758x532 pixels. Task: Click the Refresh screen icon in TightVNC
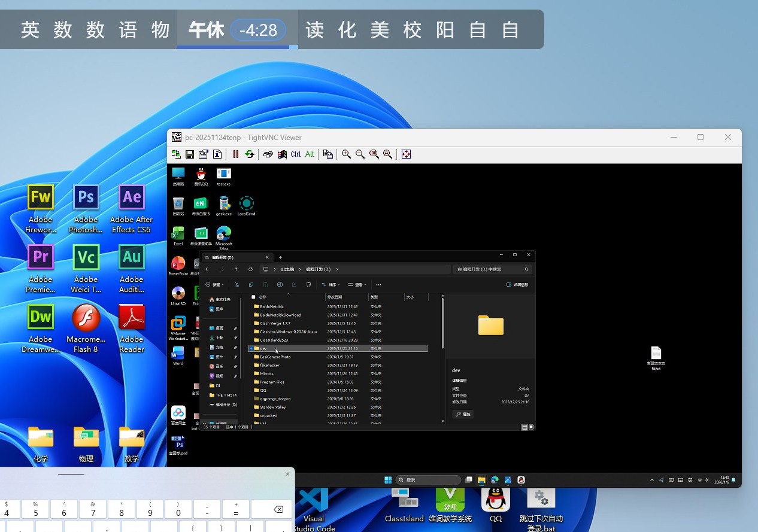(x=250, y=154)
